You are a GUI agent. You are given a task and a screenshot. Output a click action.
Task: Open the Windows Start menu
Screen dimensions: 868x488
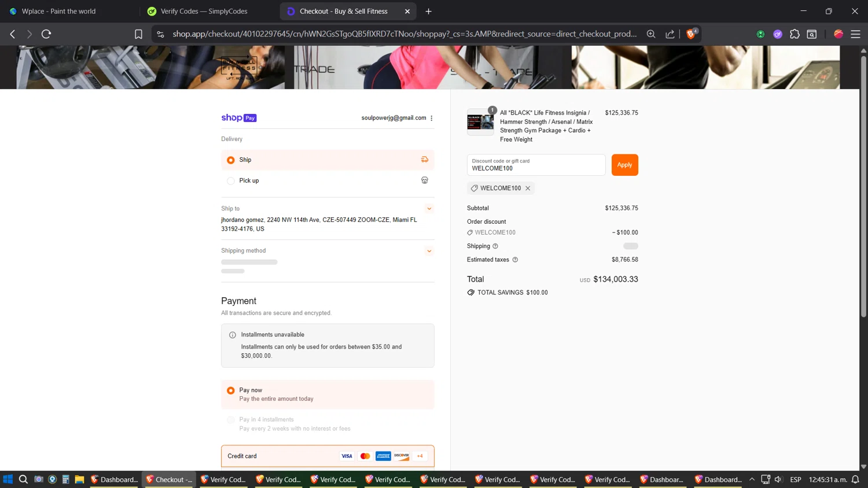tap(8, 479)
